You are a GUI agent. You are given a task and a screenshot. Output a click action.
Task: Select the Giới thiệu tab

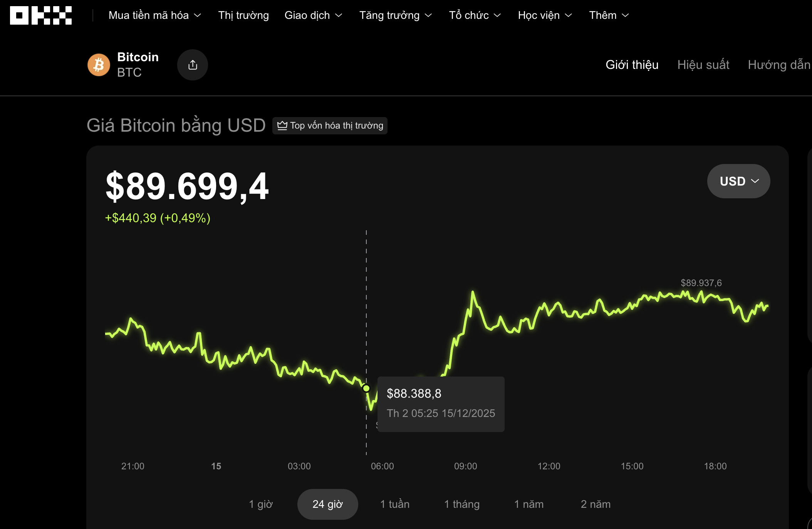tap(632, 65)
